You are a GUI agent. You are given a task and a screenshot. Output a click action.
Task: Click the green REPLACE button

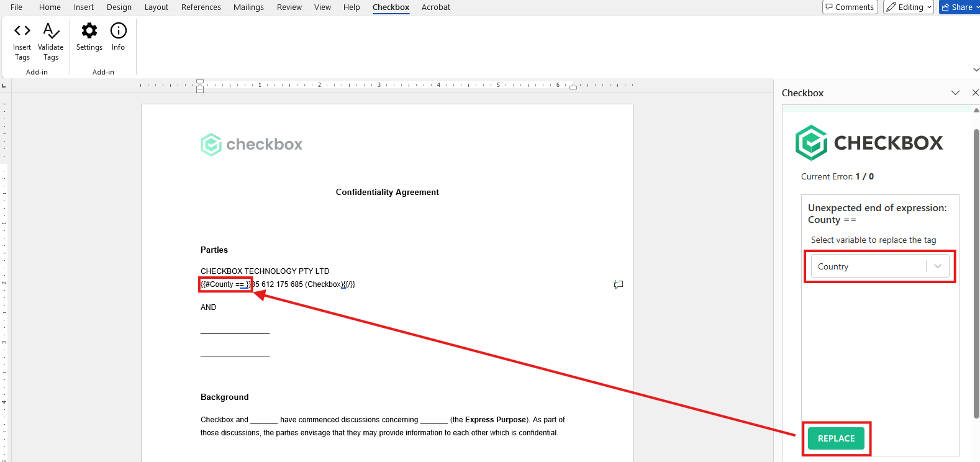(836, 438)
